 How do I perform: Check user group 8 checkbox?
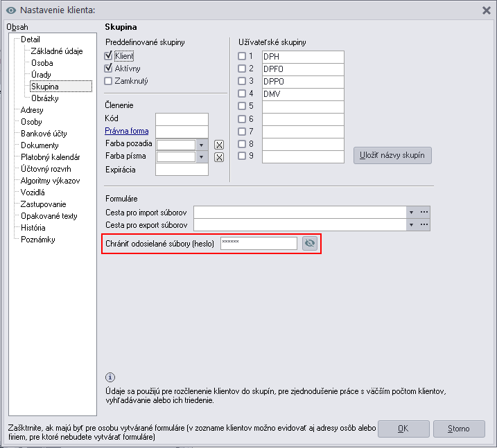(x=242, y=144)
